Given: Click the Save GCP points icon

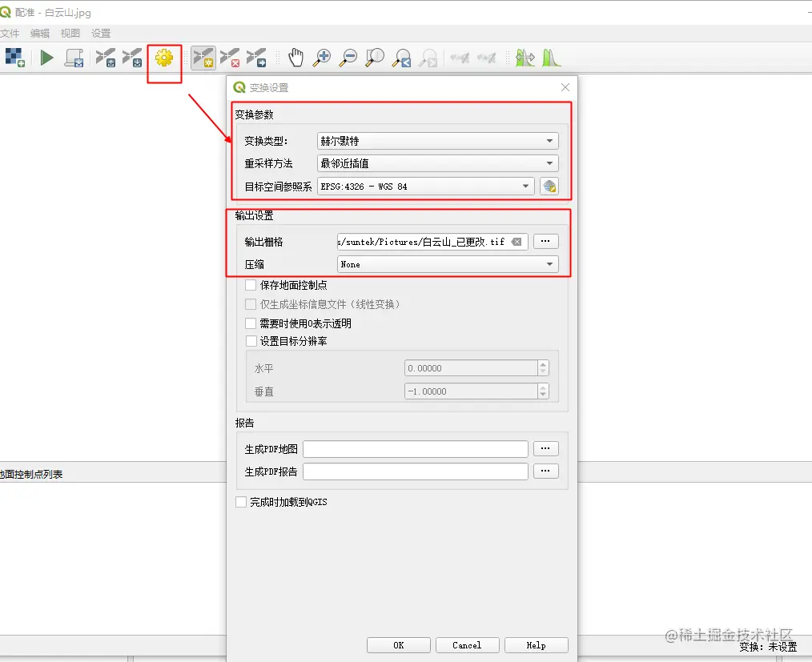Looking at the screenshot, I should [132, 58].
